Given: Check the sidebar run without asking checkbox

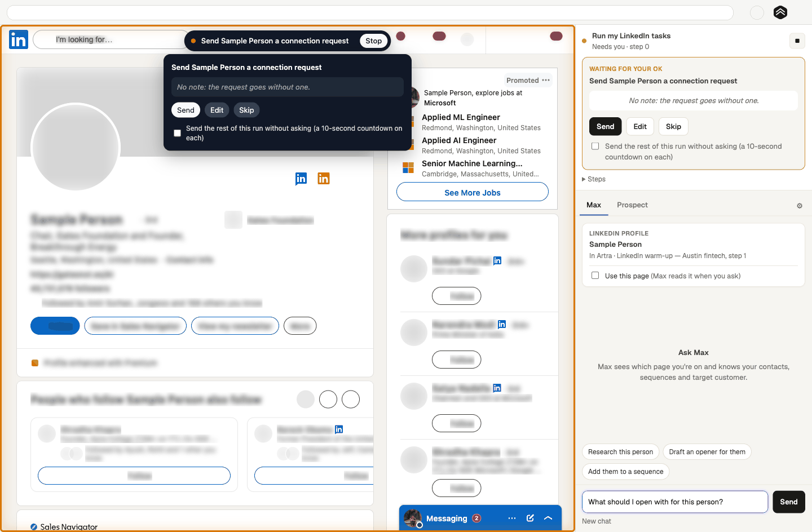Looking at the screenshot, I should click(x=595, y=146).
